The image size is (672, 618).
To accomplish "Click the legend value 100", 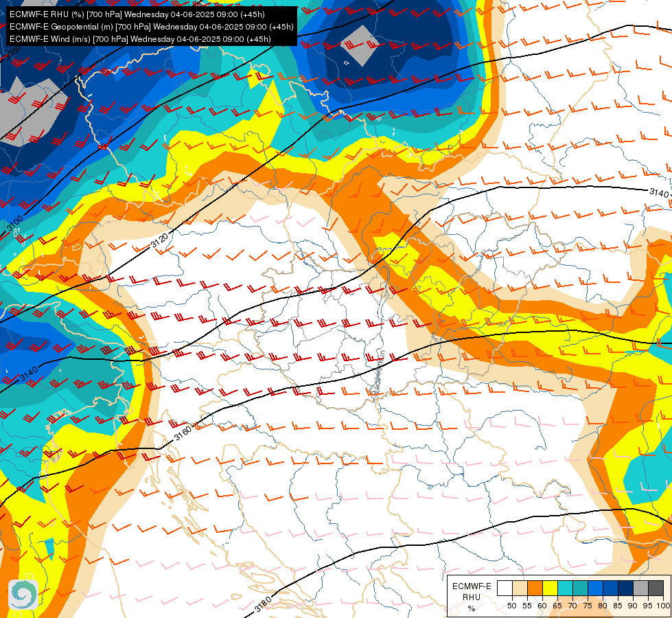I will pyautogui.click(x=663, y=606).
